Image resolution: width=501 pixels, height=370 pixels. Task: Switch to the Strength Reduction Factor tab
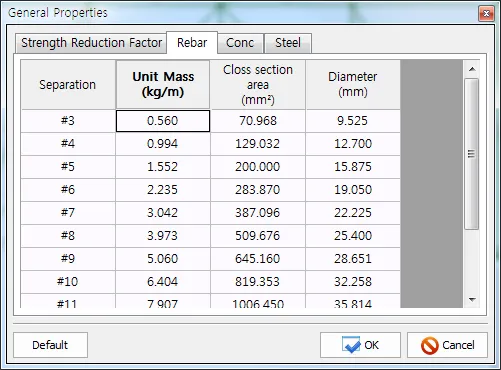pyautogui.click(x=91, y=43)
